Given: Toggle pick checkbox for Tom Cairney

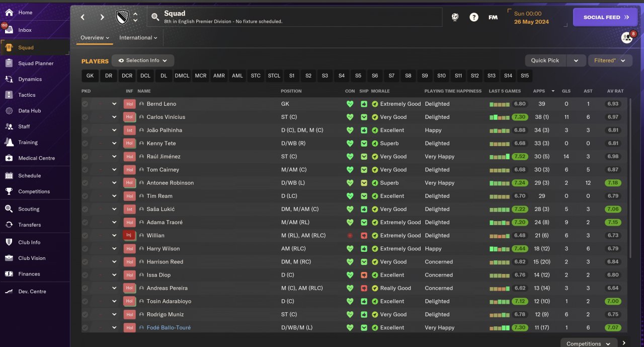Looking at the screenshot, I should pyautogui.click(x=85, y=170).
